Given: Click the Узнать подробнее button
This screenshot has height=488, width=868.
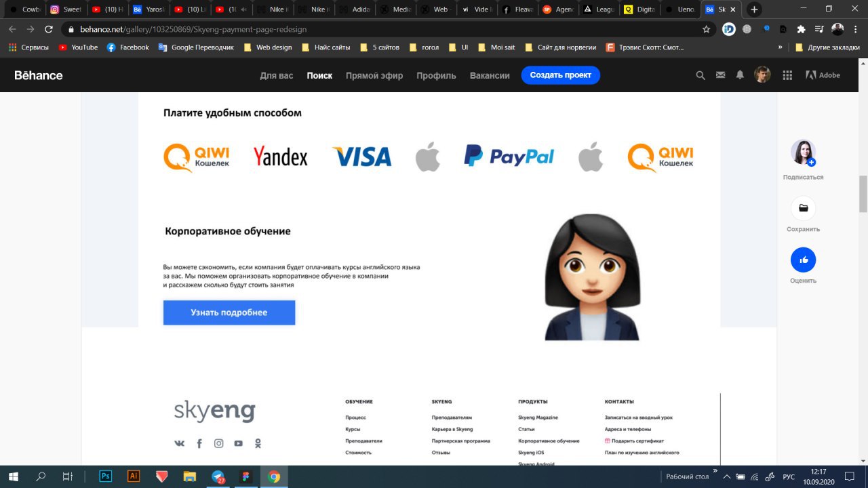Looking at the screenshot, I should pyautogui.click(x=229, y=312).
